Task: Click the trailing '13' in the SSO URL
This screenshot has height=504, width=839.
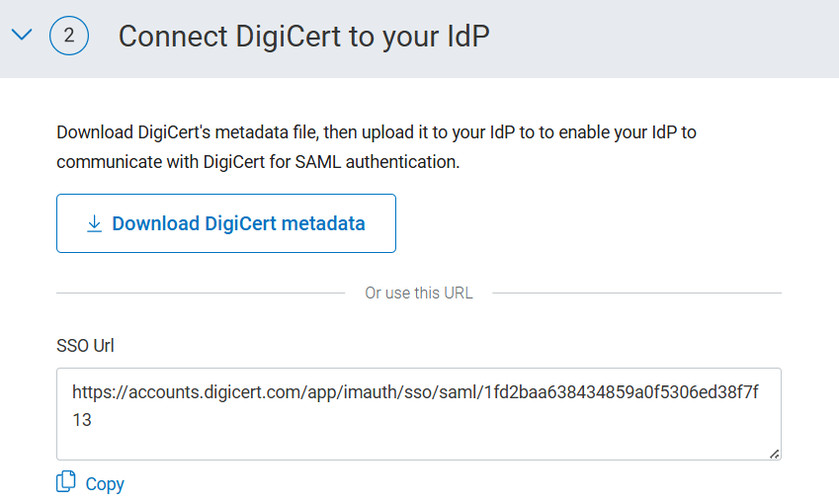Action: pos(82,420)
